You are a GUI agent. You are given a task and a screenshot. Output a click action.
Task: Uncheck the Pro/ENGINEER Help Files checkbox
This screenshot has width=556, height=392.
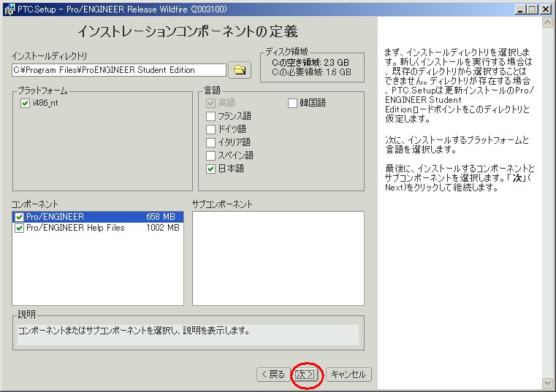coord(20,228)
